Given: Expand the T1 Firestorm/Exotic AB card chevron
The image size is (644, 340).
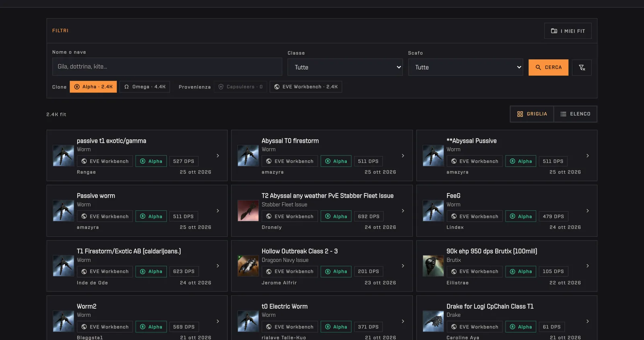Looking at the screenshot, I should [218, 266].
